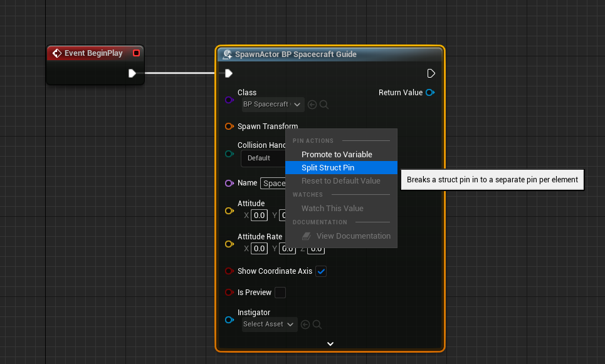Image resolution: width=605 pixels, height=364 pixels.
Task: Click the orange Spawn Transform pin
Action: 229,126
